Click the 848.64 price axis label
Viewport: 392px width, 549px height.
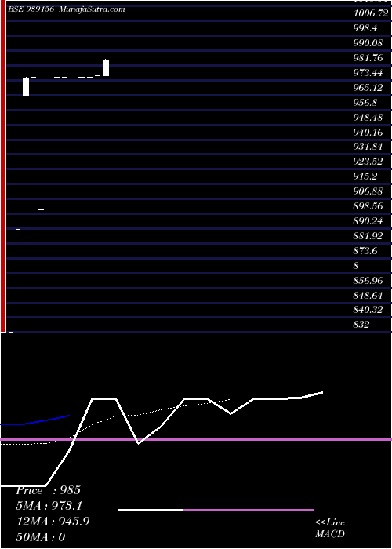click(x=368, y=296)
